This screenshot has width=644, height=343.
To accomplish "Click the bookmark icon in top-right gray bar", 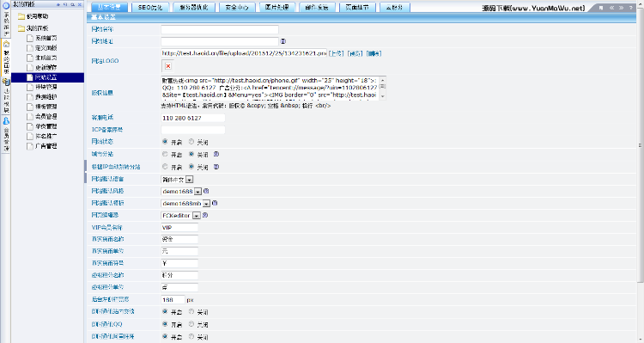I will pos(601,8).
